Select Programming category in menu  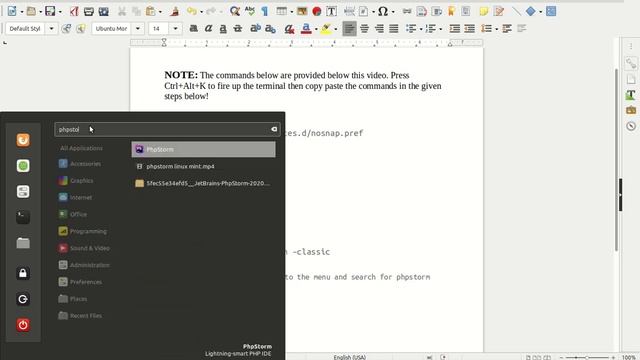[x=83, y=231]
